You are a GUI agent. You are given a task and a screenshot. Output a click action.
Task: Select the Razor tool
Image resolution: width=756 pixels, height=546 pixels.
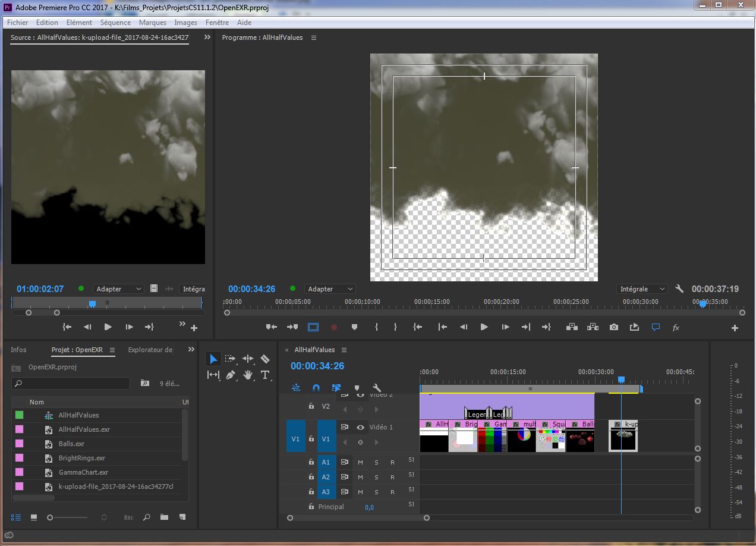tap(265, 359)
